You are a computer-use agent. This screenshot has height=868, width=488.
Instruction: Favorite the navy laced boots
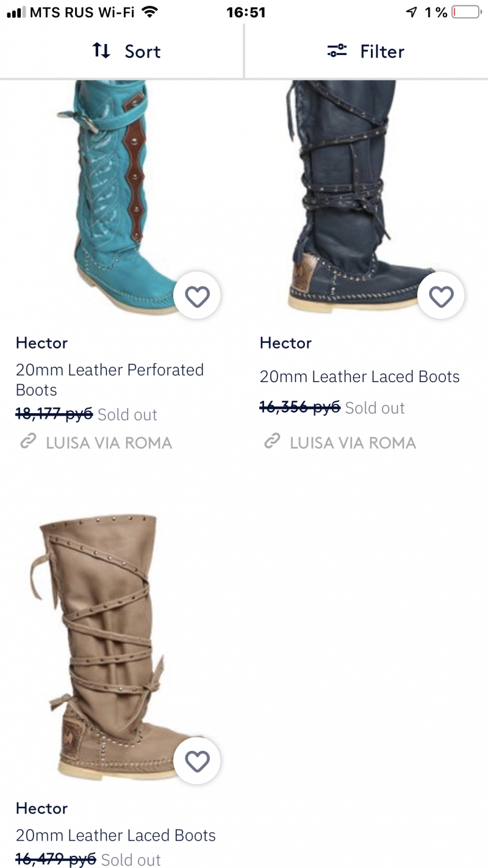tap(441, 297)
